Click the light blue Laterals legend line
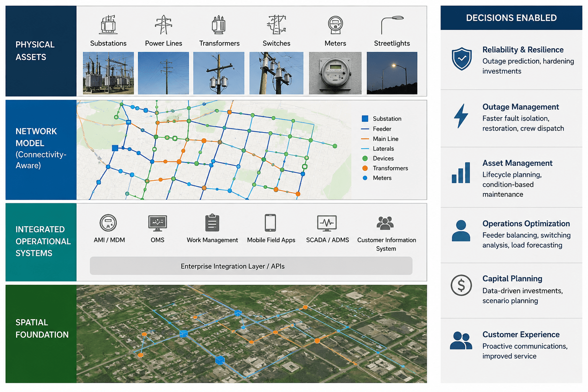The image size is (588, 392). click(x=365, y=149)
